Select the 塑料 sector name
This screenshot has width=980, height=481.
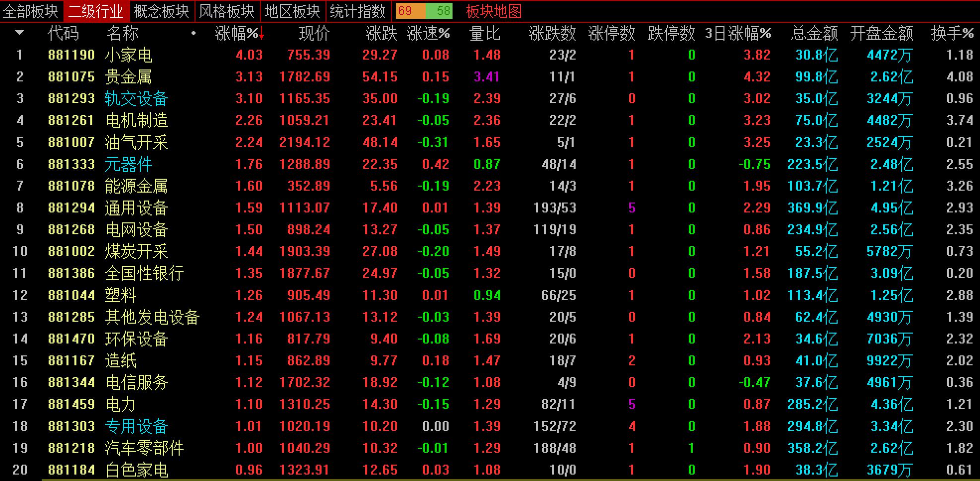pos(121,295)
